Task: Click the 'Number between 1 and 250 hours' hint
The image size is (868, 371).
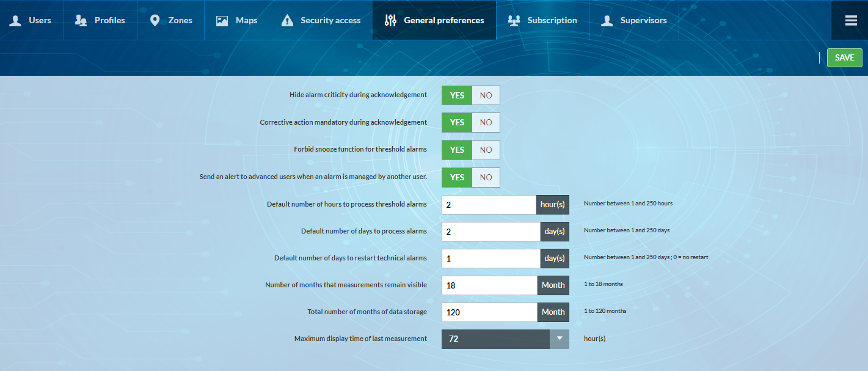Action: coord(628,204)
